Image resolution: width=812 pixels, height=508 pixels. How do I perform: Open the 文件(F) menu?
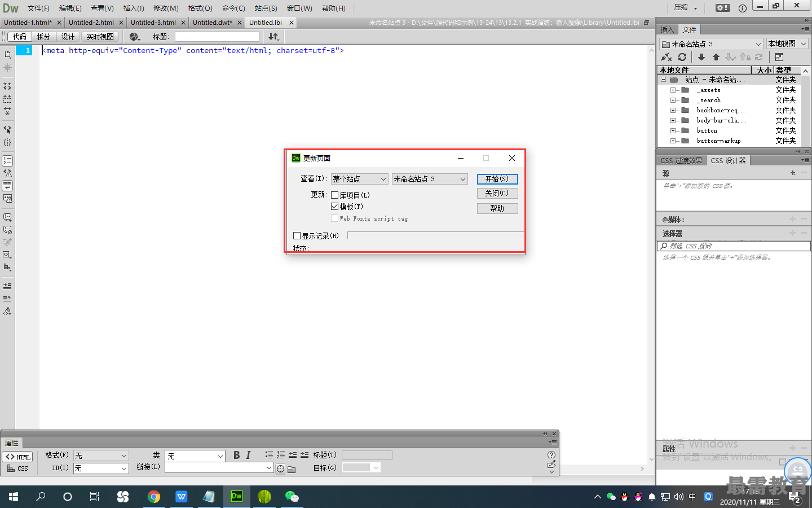pos(38,8)
